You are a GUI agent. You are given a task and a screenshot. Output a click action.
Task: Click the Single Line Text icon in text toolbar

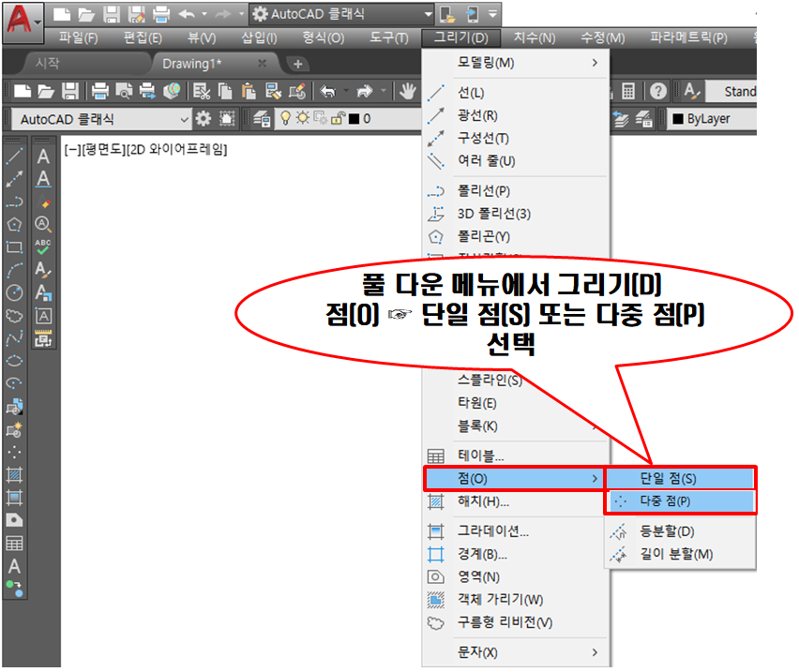pyautogui.click(x=43, y=179)
